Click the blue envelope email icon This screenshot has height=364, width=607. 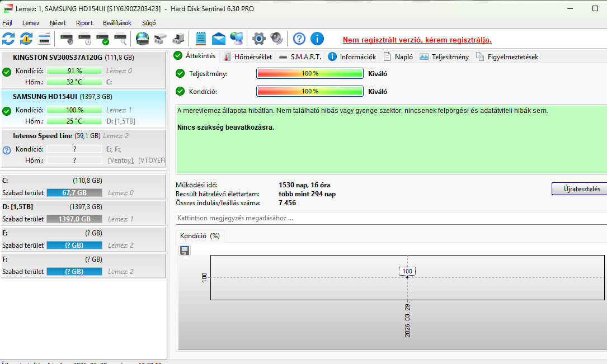(x=219, y=39)
